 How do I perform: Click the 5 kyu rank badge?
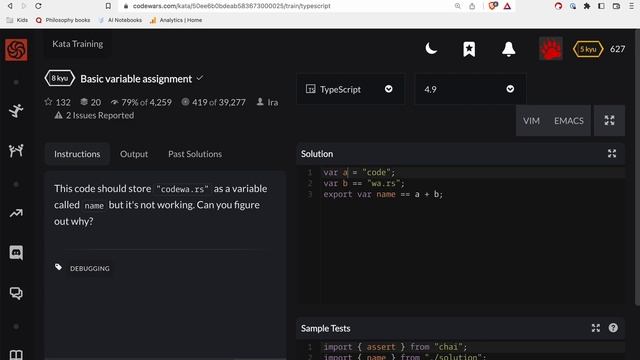coord(588,49)
